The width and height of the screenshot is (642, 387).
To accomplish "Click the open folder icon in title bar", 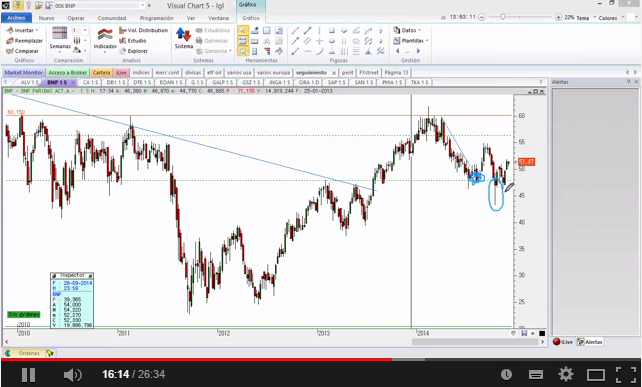I will point(38,5).
